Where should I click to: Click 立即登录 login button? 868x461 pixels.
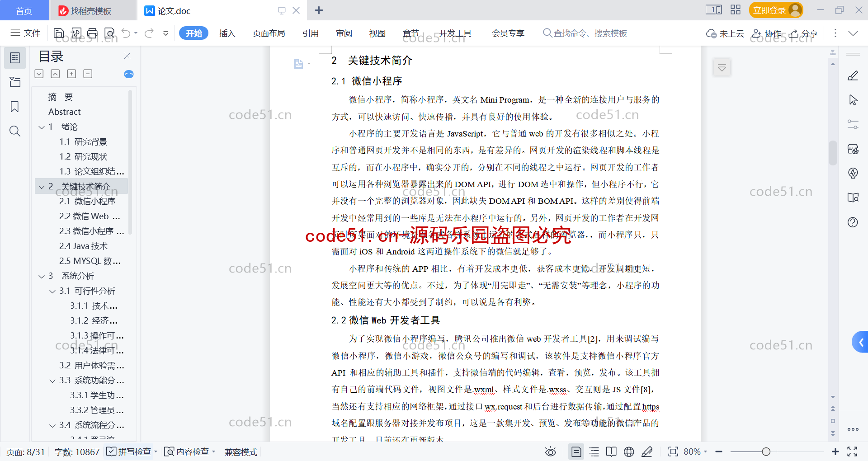(776, 10)
